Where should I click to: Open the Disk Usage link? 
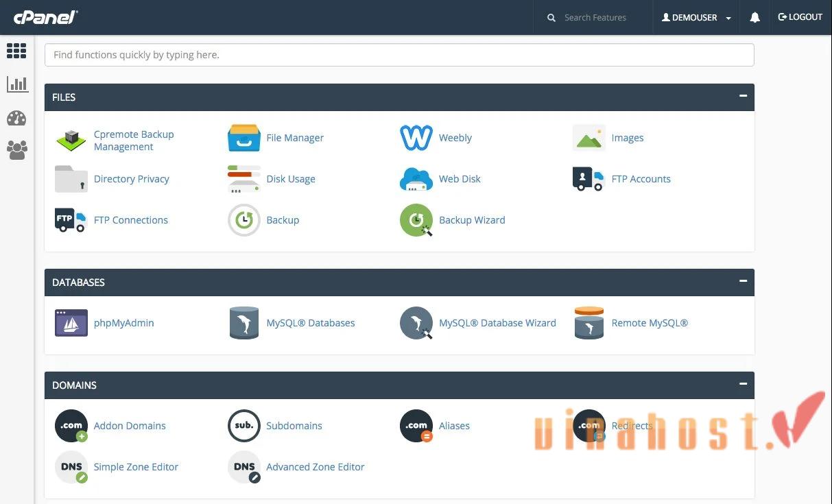pos(291,179)
